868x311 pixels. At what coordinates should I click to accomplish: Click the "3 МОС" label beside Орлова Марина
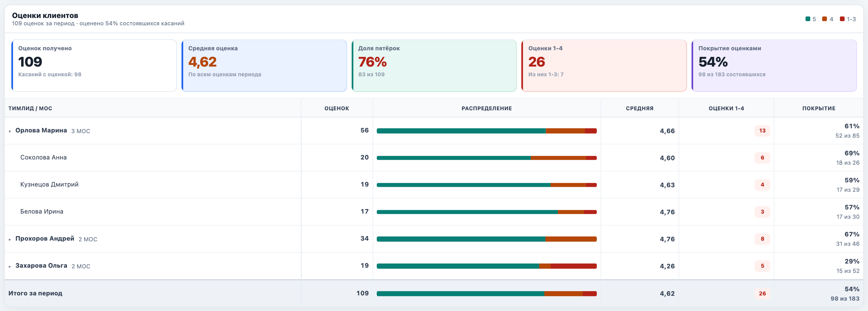point(81,131)
